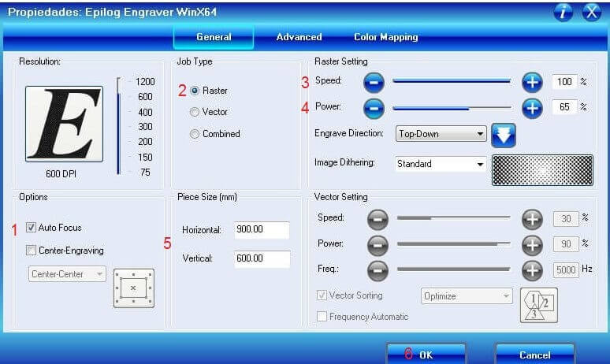Click the vector Power slider track
The image size is (610, 364).
click(x=454, y=243)
